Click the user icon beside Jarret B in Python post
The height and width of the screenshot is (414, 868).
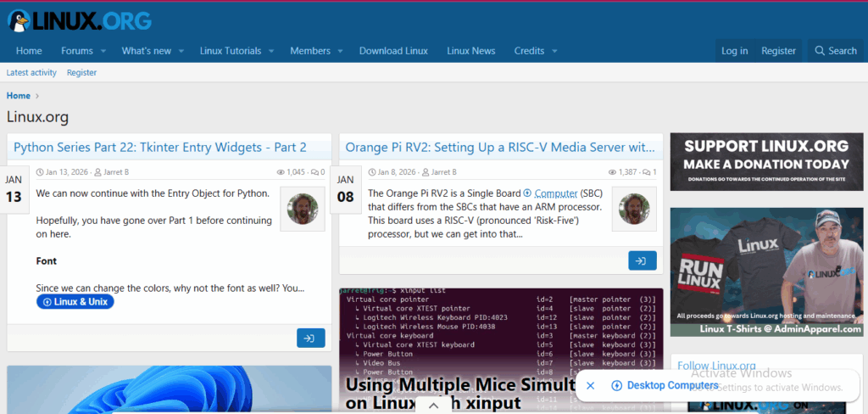click(98, 172)
